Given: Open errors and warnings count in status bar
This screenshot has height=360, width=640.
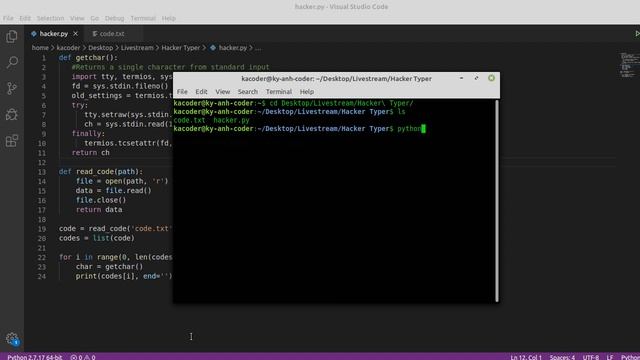Looking at the screenshot, I should (83, 357).
